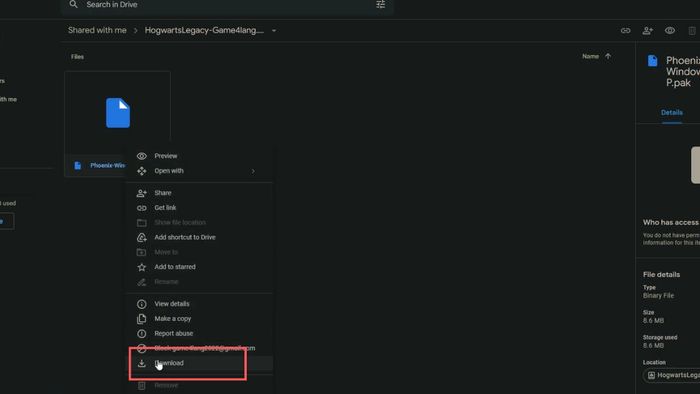Click the file icon in details panel
The width and height of the screenshot is (700, 394).
point(652,61)
